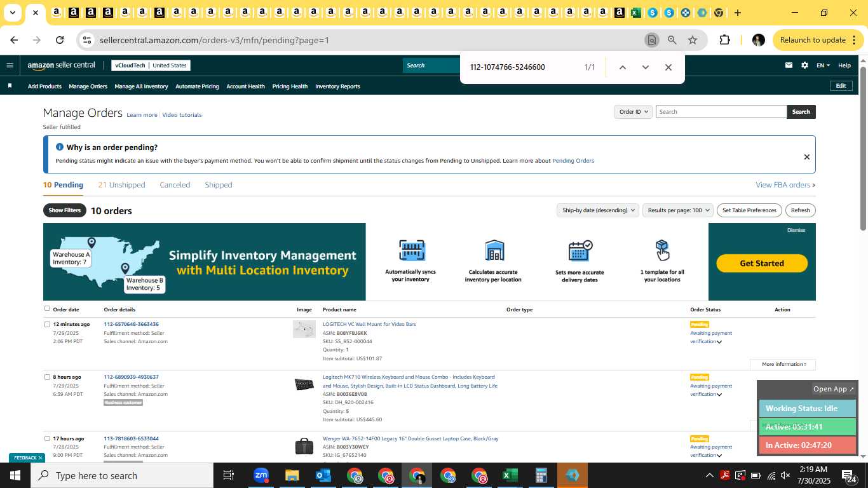Click the browser reload icon

click(x=60, y=40)
